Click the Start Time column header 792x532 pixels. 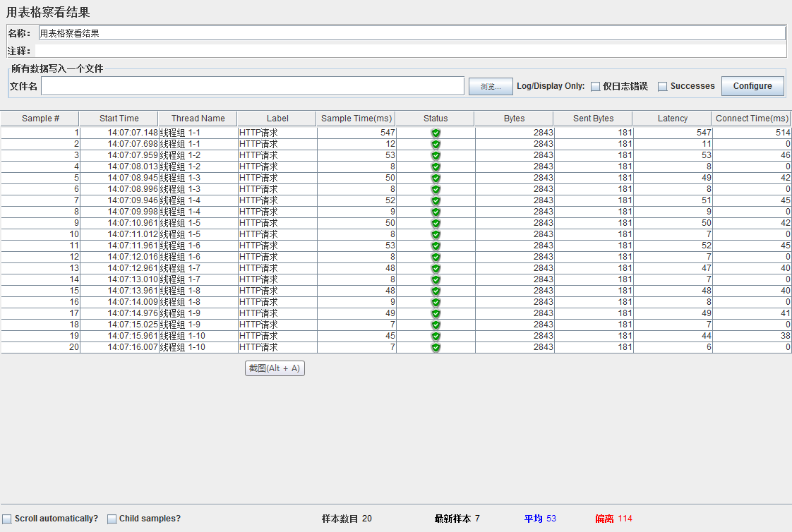pos(119,119)
